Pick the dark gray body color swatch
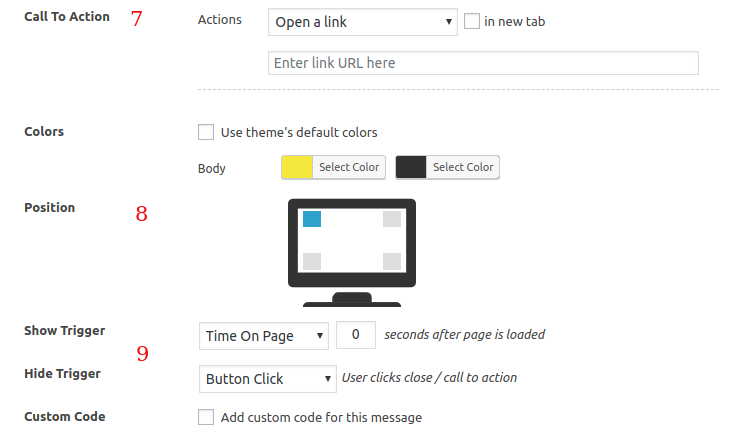Screen dimensions: 739x444 [412, 167]
